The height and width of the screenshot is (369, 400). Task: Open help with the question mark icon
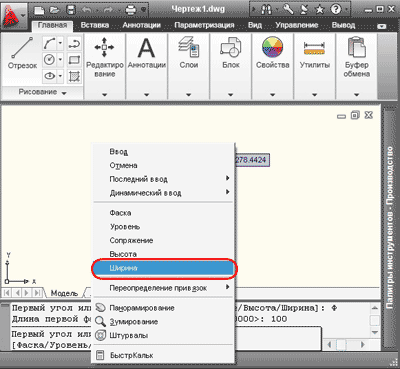tap(336, 9)
